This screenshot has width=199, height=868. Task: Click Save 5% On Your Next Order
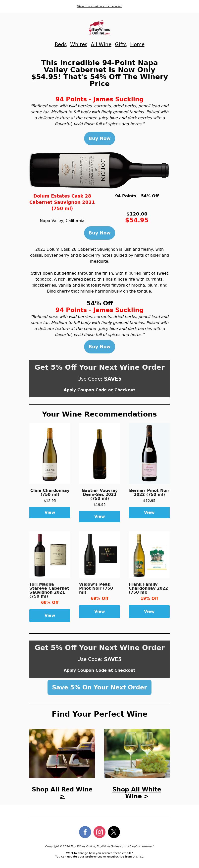(99, 687)
